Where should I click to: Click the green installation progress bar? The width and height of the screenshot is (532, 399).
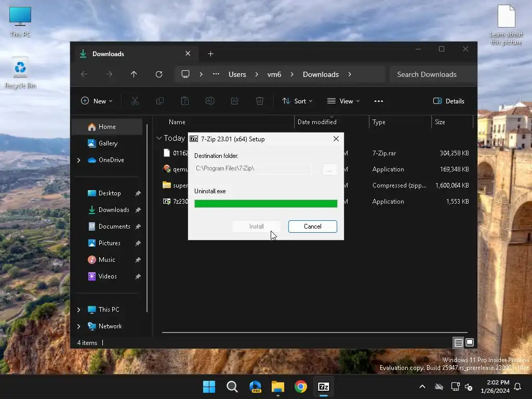point(265,203)
